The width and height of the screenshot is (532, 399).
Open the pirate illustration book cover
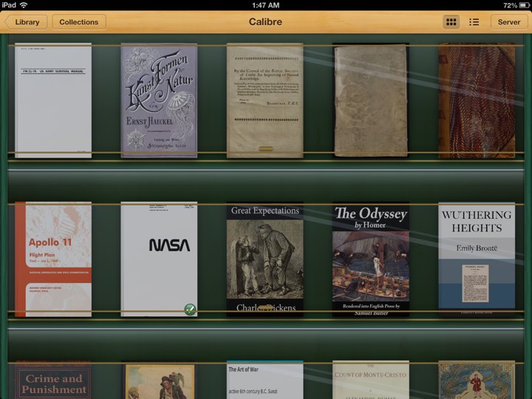(159, 380)
